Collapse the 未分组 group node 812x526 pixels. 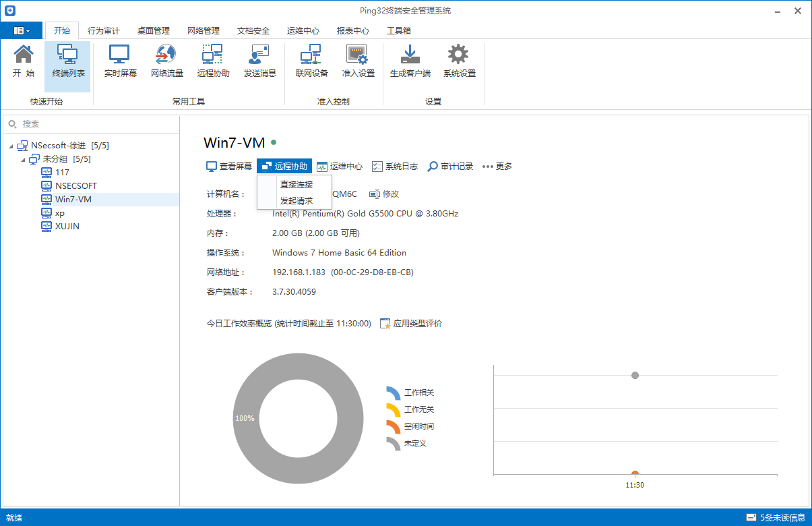tap(23, 160)
